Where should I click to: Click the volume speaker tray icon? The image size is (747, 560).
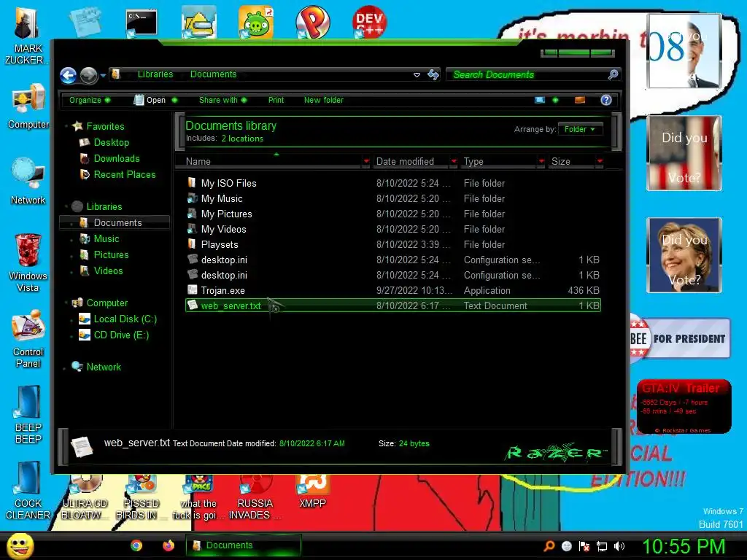pos(619,546)
